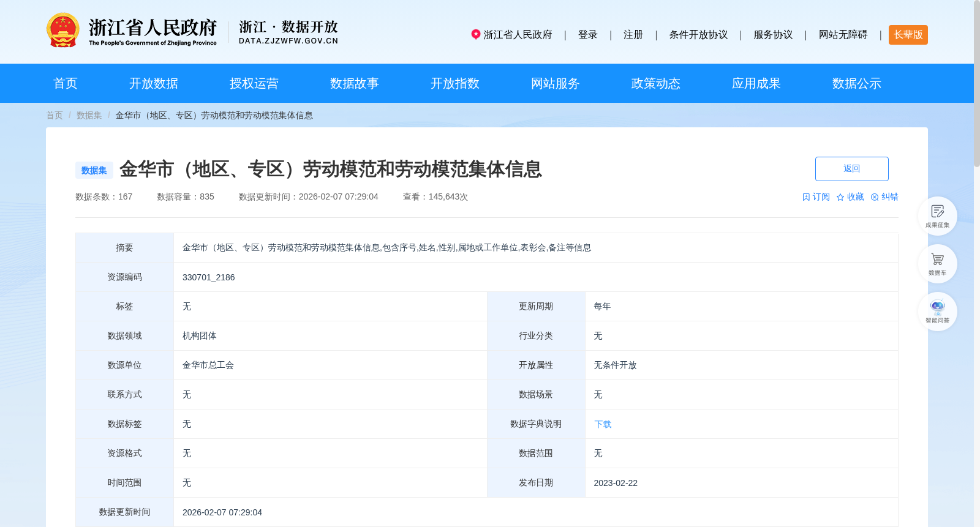Open the 成果征集 floating sidebar icon
The width and height of the screenshot is (980, 527).
coord(937,216)
